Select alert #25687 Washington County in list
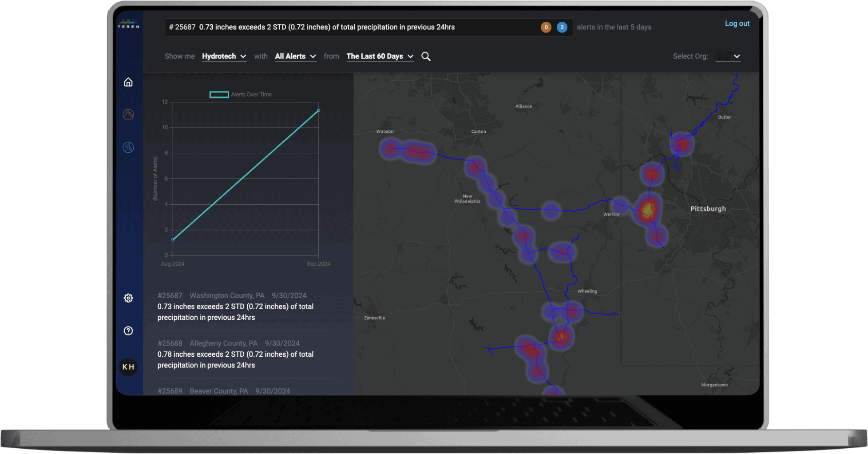The height and width of the screenshot is (454, 868). pyautogui.click(x=235, y=307)
